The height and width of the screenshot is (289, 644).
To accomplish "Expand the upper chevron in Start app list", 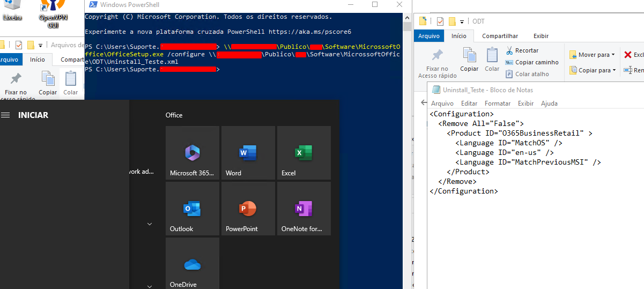I will pos(150,224).
